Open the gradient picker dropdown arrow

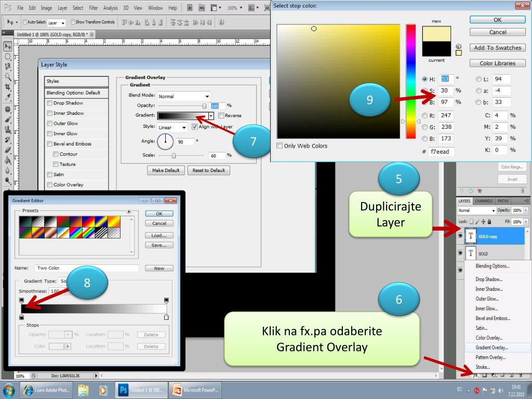(211, 116)
